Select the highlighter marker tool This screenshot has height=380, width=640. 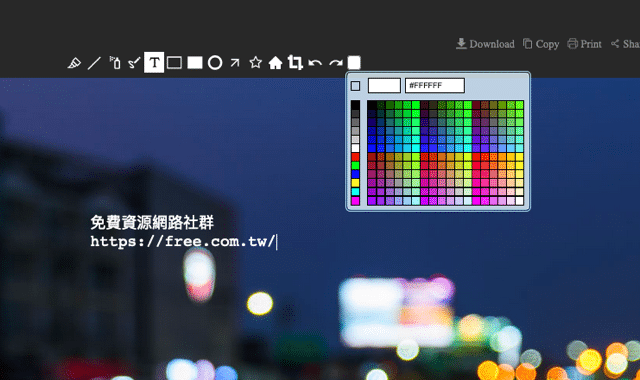tap(74, 63)
